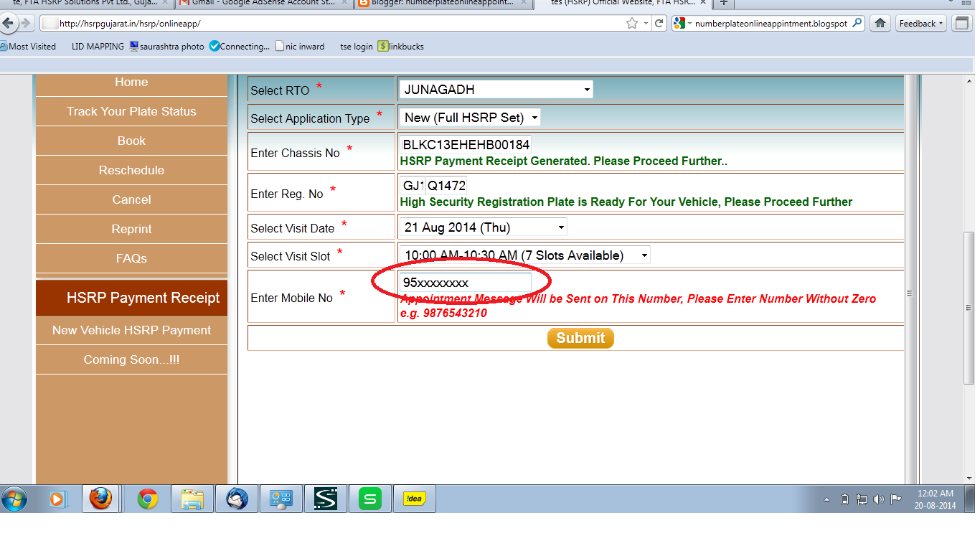
Task: Open Google Chrome from the taskbar
Action: pos(146,499)
